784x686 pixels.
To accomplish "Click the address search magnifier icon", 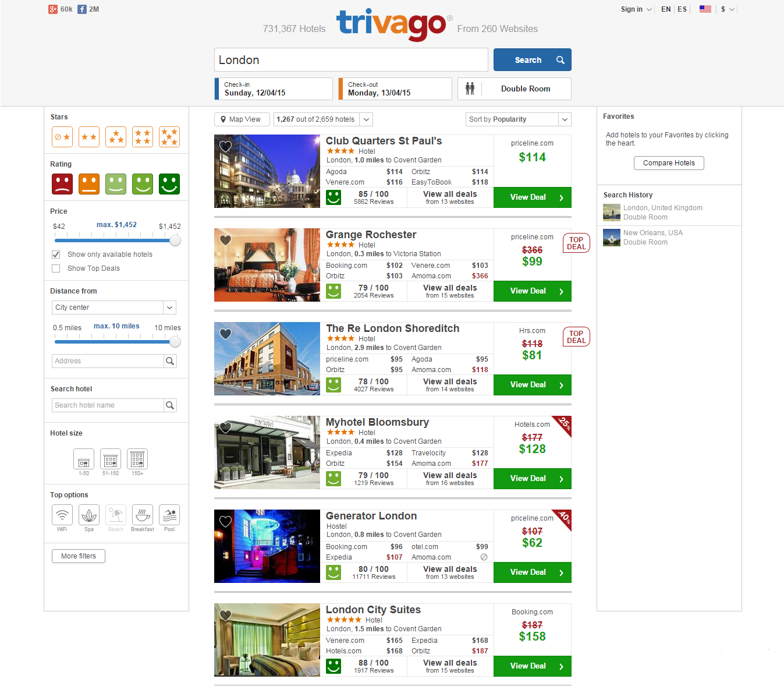I will click(170, 361).
